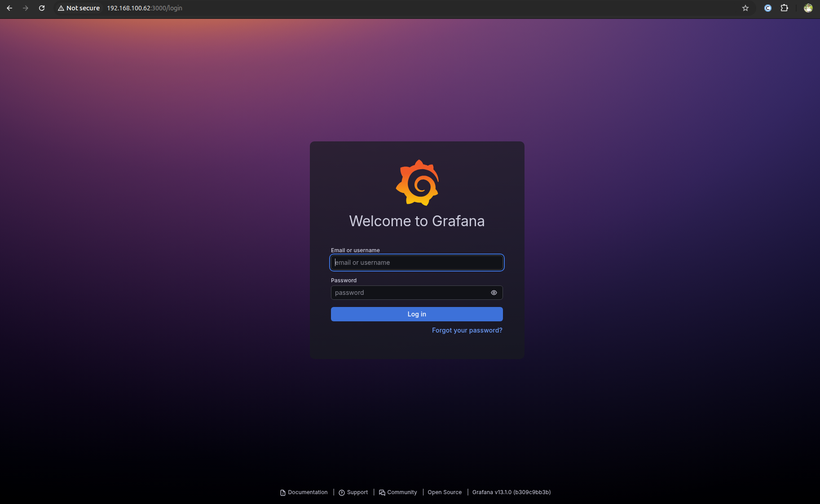
Task: Open the blue C extension icon
Action: coord(768,8)
